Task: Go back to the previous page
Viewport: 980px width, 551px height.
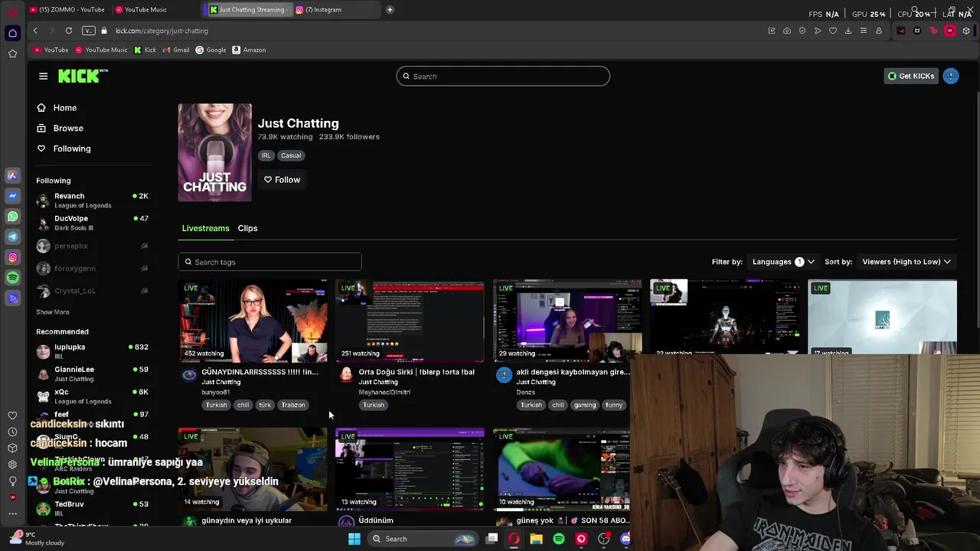Action: (35, 31)
